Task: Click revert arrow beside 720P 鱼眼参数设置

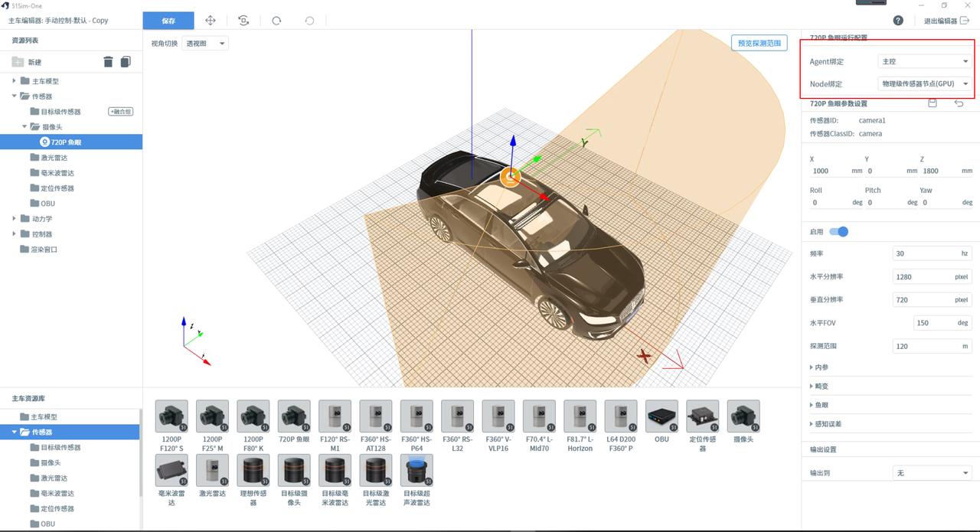Action: (959, 103)
